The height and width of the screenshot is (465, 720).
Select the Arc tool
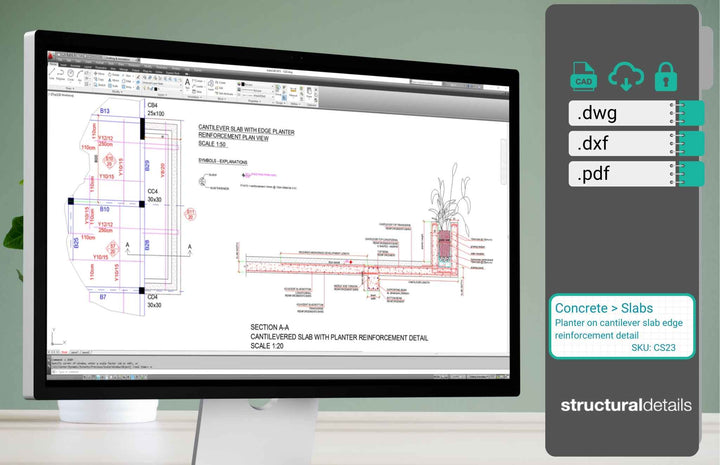pyautogui.click(x=80, y=77)
